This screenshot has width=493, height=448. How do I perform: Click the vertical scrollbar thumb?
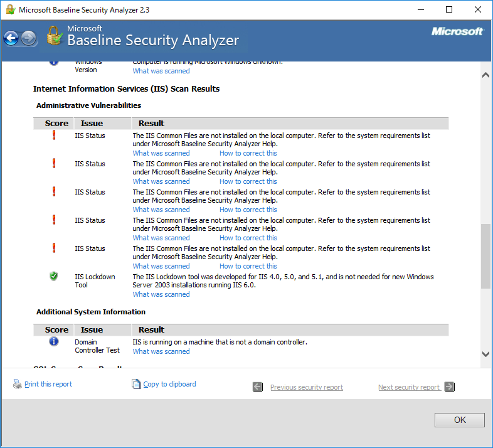pyautogui.click(x=485, y=256)
